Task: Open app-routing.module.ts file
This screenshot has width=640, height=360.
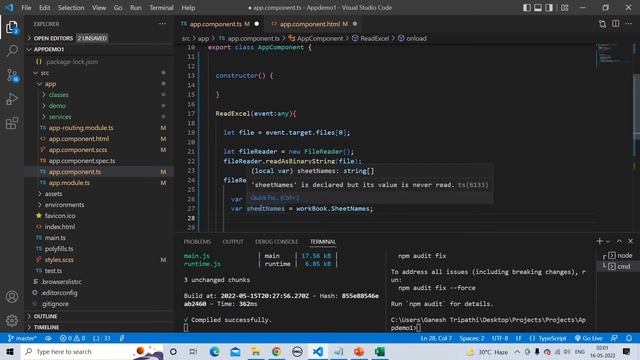Action: pos(100,128)
